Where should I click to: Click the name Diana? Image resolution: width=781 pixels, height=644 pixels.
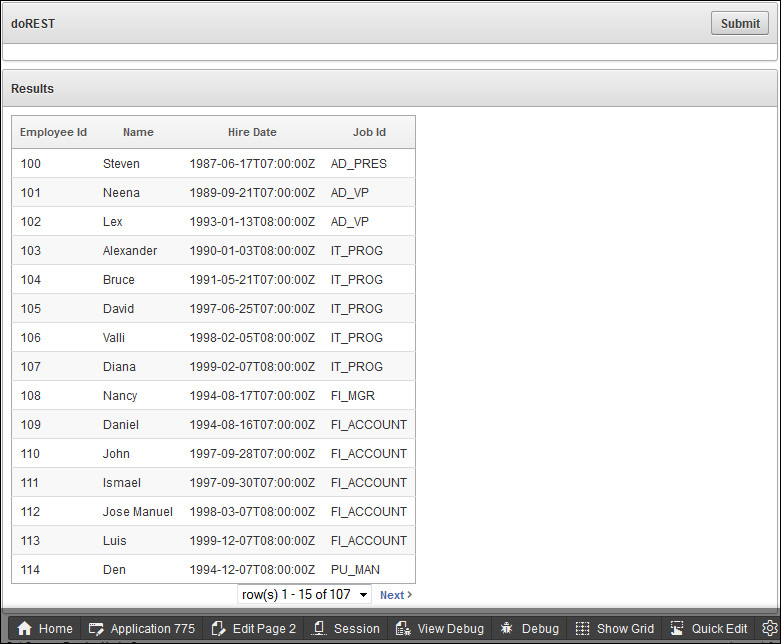click(x=119, y=367)
